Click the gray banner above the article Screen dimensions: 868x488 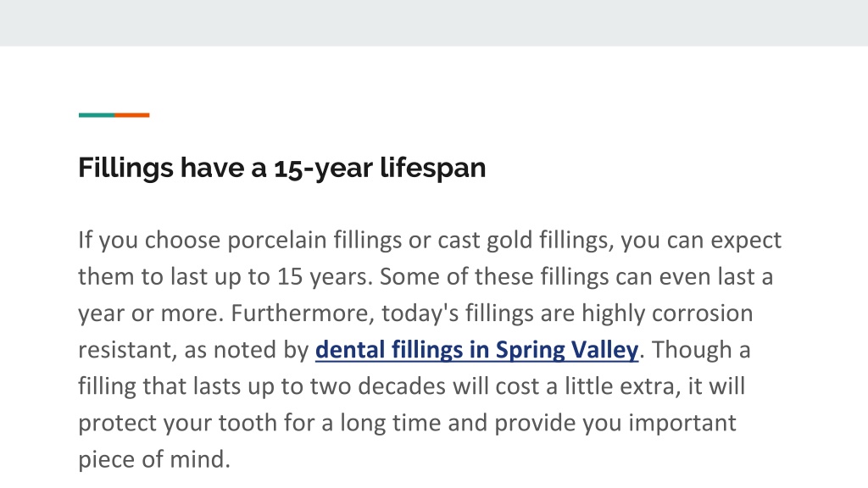coord(434,23)
